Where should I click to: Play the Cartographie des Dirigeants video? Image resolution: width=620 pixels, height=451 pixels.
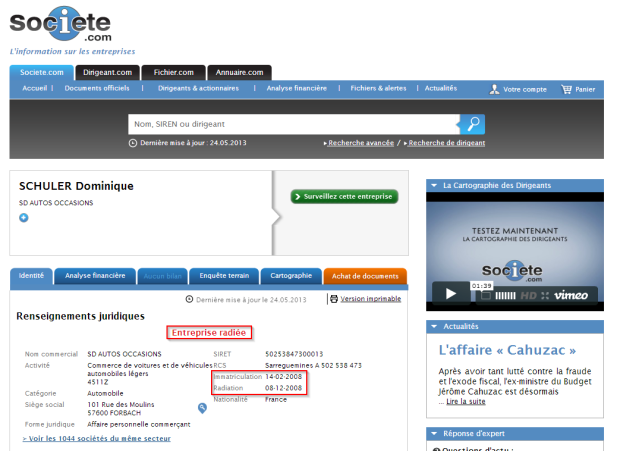[451, 294]
